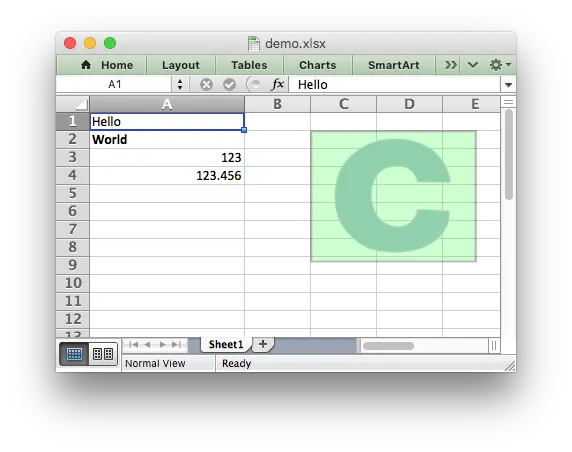Show more ribbon tabs with double chevron
Screen dimensions: 572x452
[451, 65]
